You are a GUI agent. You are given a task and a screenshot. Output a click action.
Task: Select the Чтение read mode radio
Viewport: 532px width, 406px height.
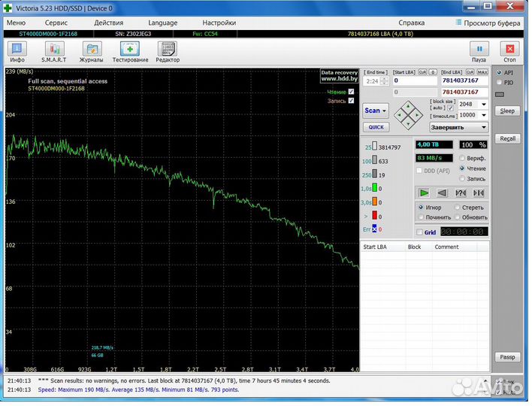click(462, 168)
